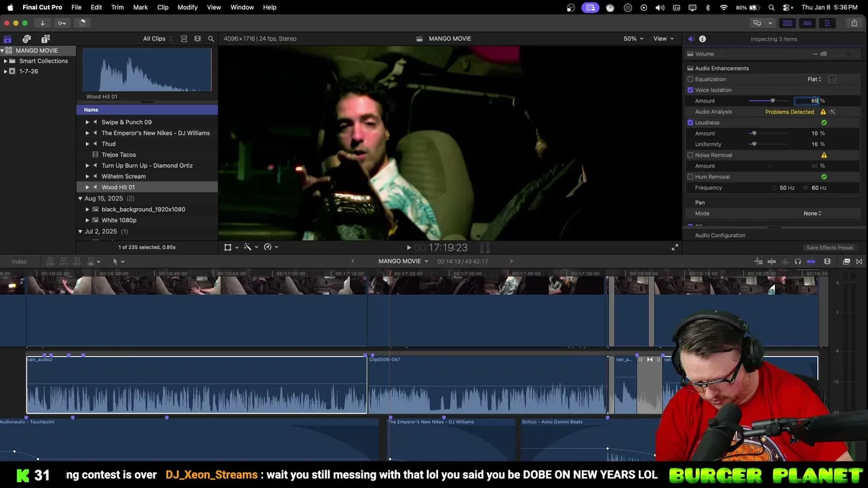868x488 pixels.
Task: Open the MANGO MOVIE timeline title menu
Action: pos(403,262)
